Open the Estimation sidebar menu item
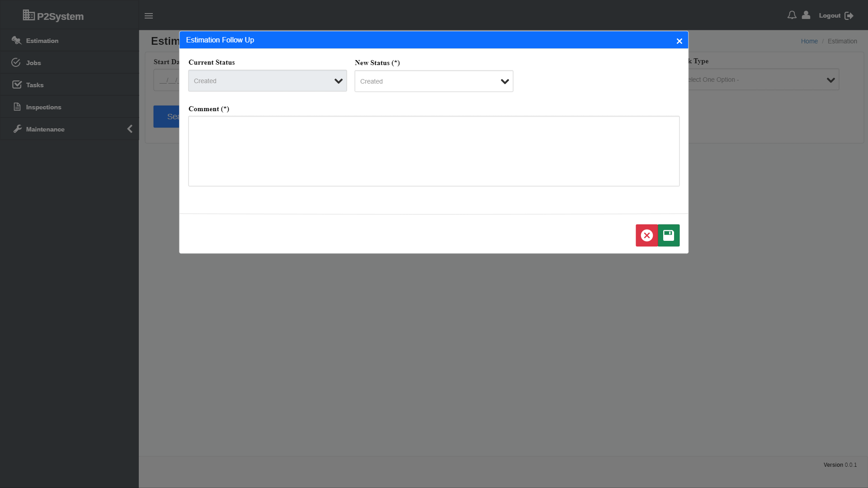This screenshot has width=868, height=488. pyautogui.click(x=42, y=41)
